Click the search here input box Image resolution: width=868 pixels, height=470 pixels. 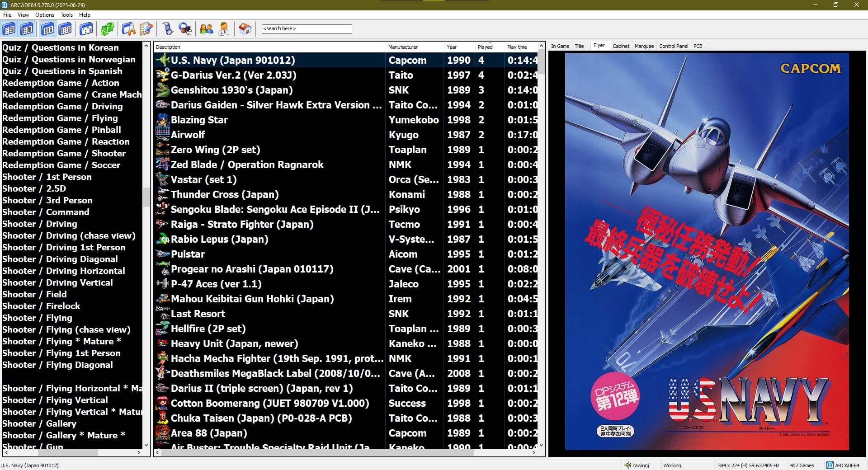[x=307, y=29]
